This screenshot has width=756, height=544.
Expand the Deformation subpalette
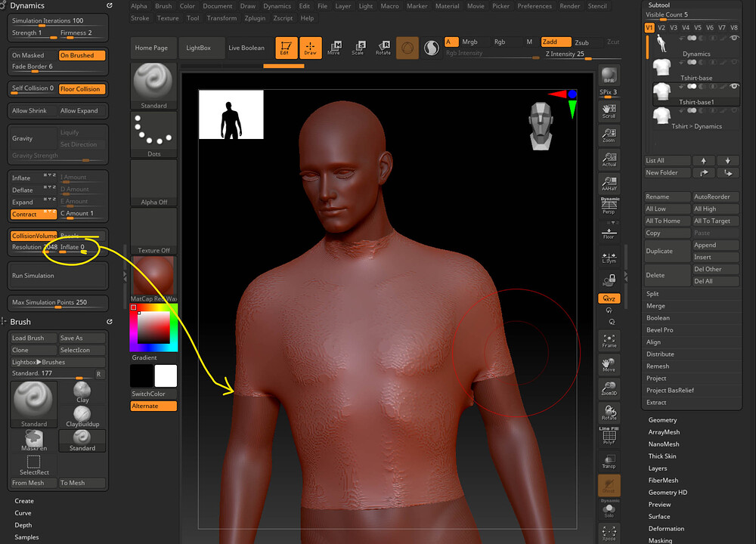coord(666,529)
